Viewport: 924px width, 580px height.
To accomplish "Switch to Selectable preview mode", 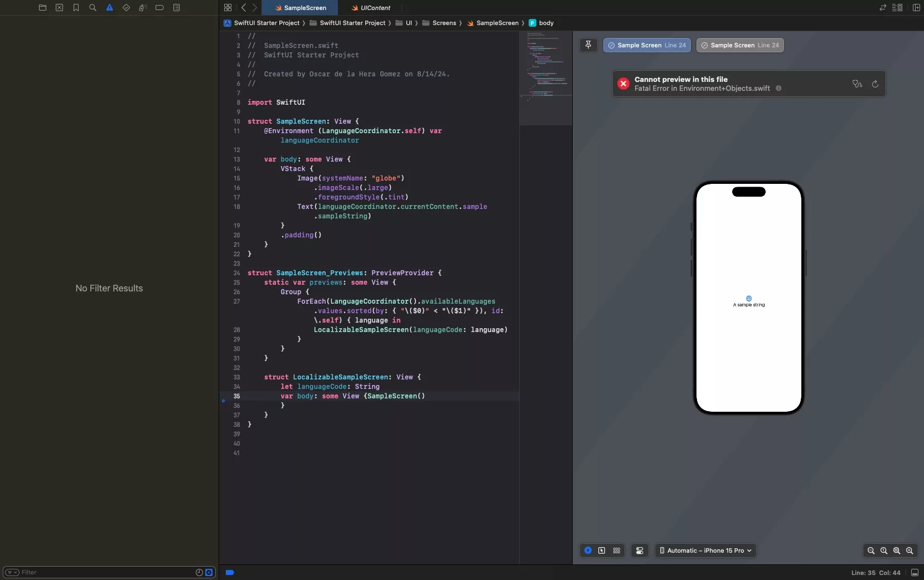I will tap(602, 550).
